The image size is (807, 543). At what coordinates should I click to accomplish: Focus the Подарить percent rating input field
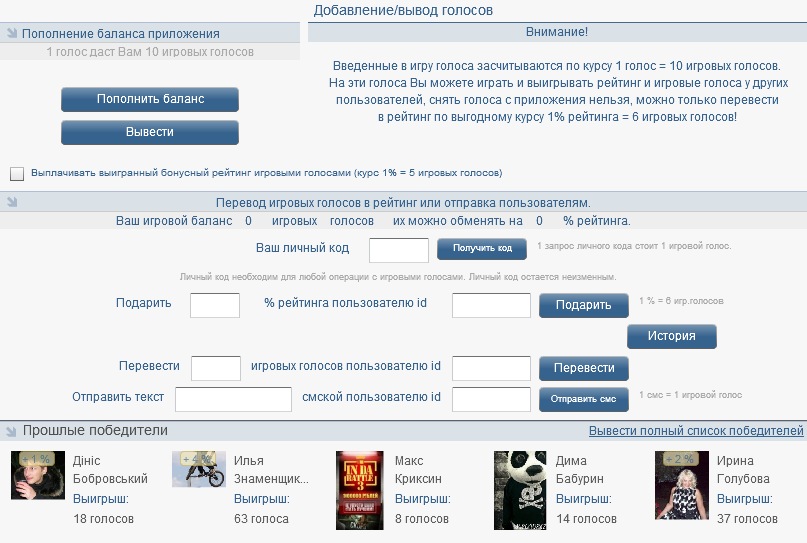tap(215, 305)
